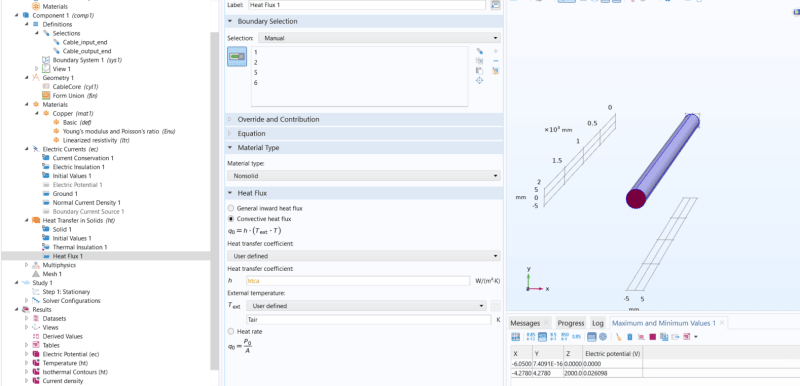
Task: Close the Maximum and Minimum Values 1 tab
Action: (x=723, y=323)
